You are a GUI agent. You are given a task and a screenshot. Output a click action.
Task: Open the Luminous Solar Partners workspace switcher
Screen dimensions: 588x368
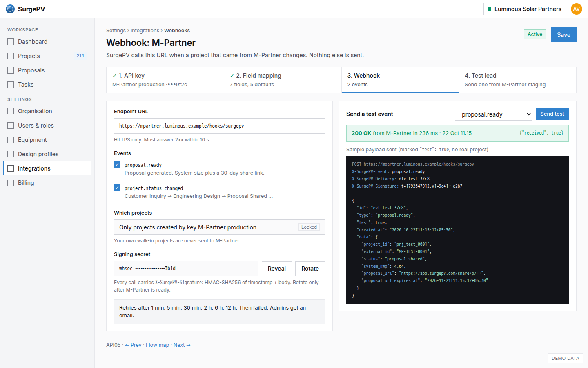click(x=525, y=9)
